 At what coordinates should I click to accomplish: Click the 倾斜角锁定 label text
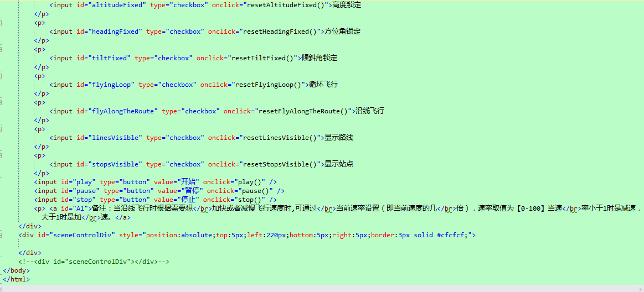[x=319, y=58]
